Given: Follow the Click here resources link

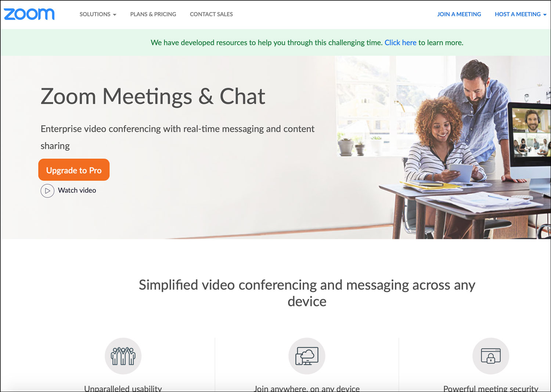Looking at the screenshot, I should click(400, 43).
